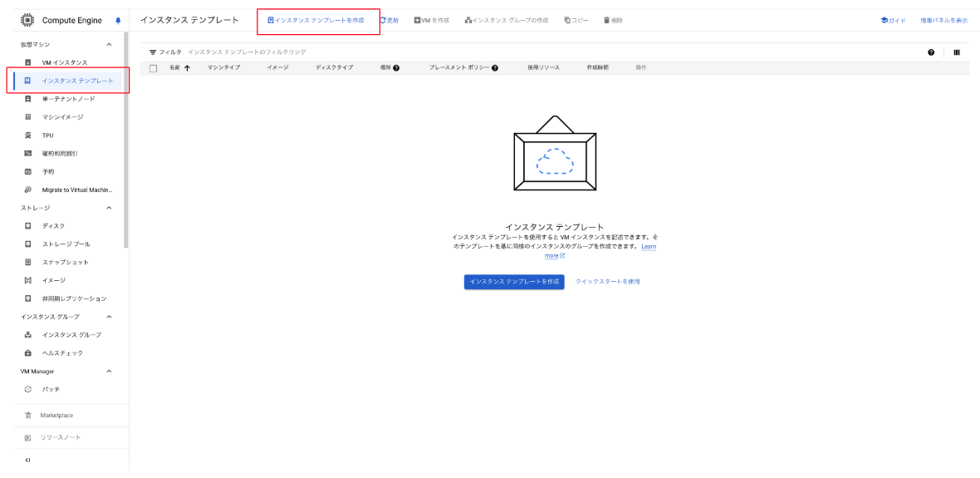Click the 削除 trash button
The image size is (980, 478).
pyautogui.click(x=613, y=21)
